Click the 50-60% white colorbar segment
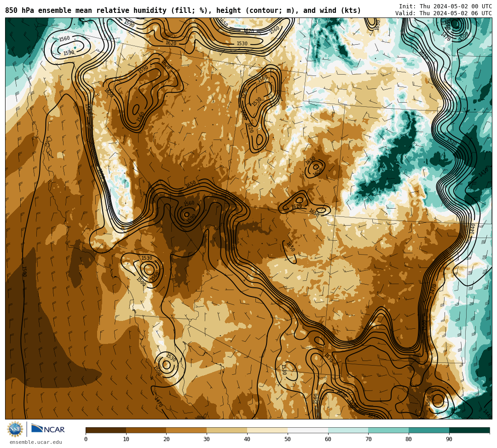 (308, 430)
